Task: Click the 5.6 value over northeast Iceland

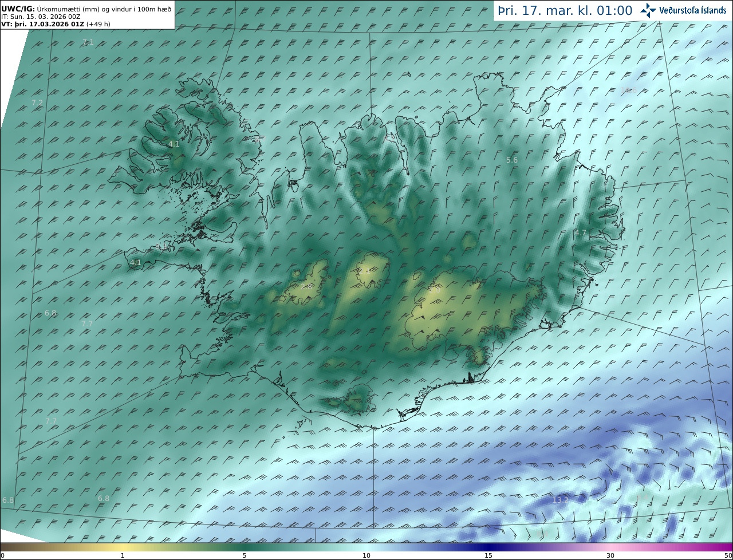Action: pos(512,160)
